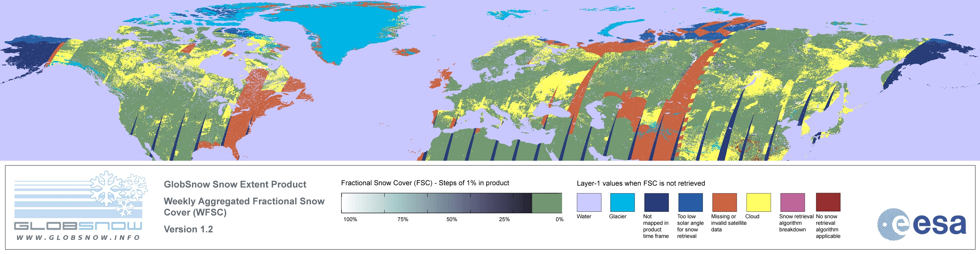980x254 pixels.
Task: Click the '25%' scale label
Action: (504, 219)
